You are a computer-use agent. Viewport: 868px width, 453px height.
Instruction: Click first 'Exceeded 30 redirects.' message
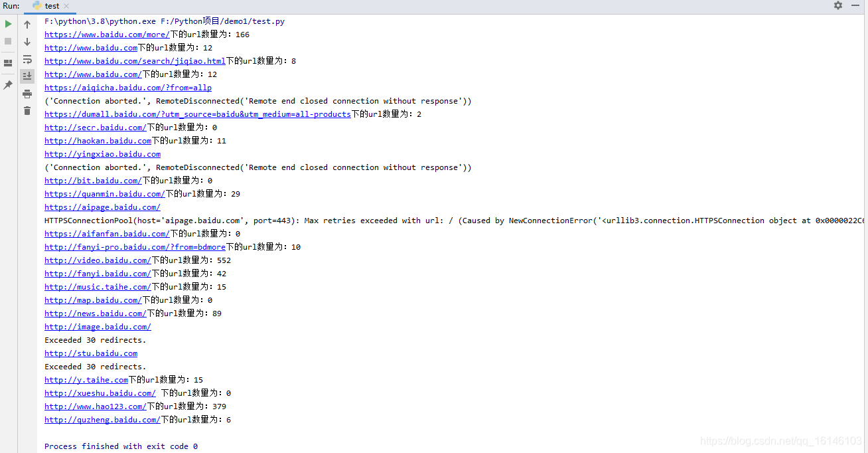tap(95, 340)
